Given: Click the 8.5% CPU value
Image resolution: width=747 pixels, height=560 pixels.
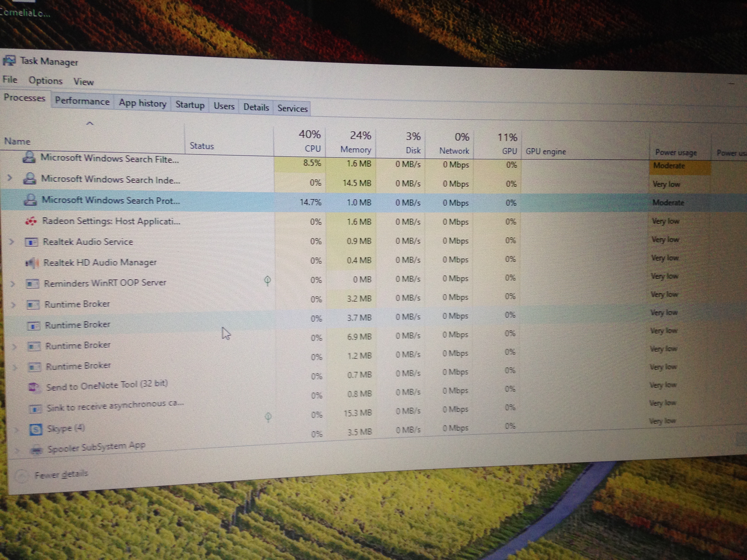Looking at the screenshot, I should [x=312, y=163].
